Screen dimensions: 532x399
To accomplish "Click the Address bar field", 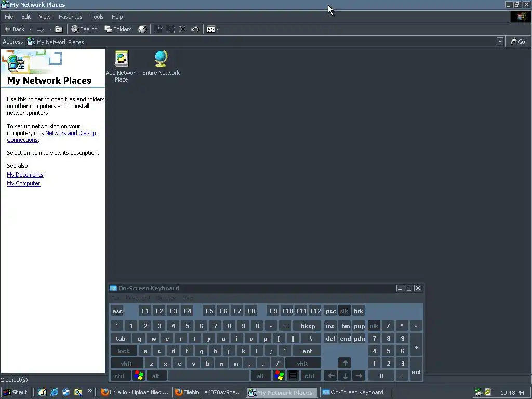I will tap(261, 42).
